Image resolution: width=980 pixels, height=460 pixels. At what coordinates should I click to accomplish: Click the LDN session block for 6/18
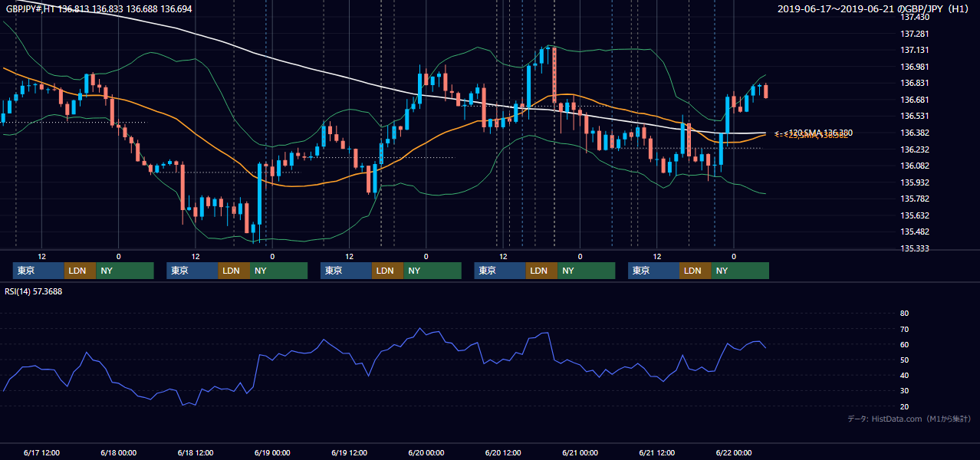[234, 271]
